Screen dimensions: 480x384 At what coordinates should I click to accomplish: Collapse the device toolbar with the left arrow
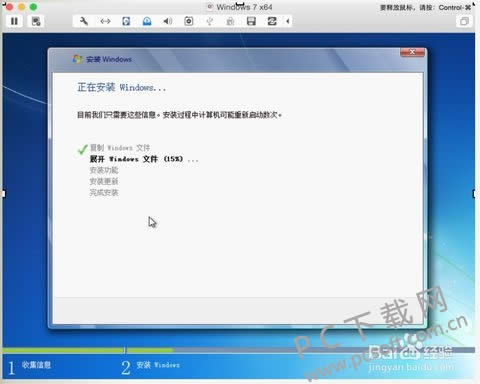click(x=288, y=21)
